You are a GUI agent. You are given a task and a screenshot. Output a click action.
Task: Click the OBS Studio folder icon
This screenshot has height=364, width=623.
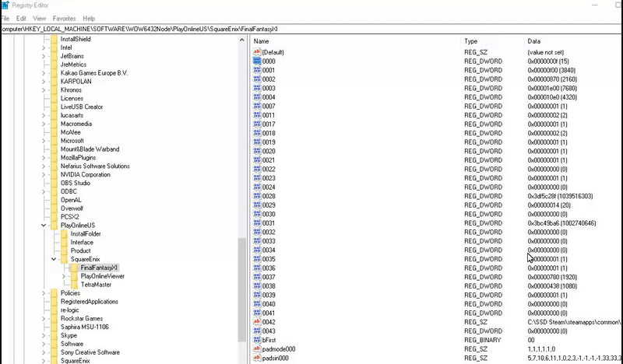[54, 183]
